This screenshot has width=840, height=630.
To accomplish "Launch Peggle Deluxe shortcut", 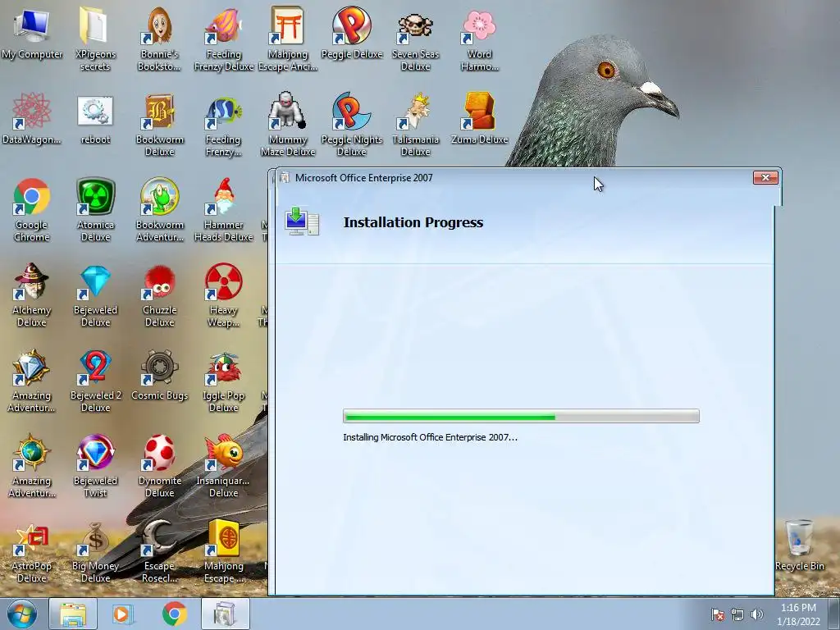I will [x=351, y=33].
